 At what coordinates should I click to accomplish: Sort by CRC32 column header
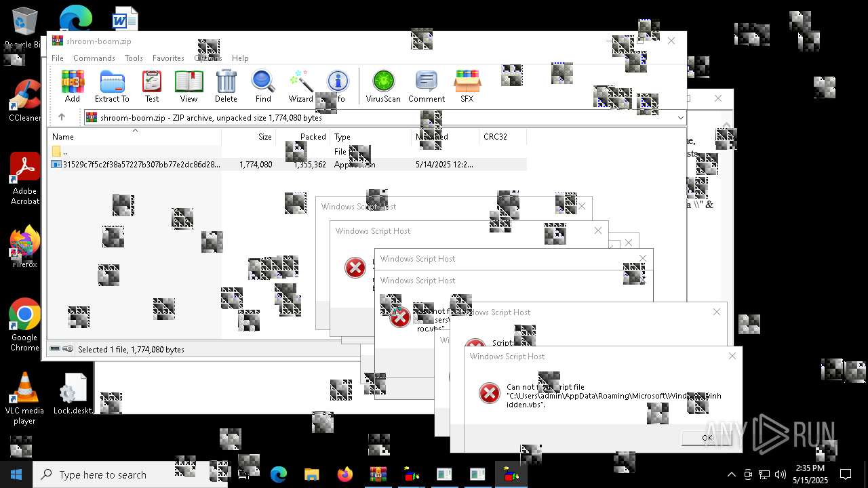point(502,136)
